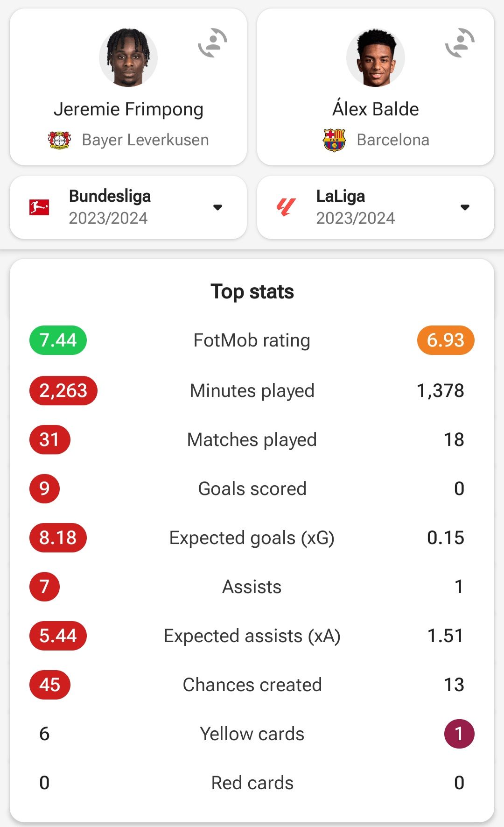Open Bayer Leverkusen club crest
Viewport: 504px width, 827px height.
[x=59, y=140]
